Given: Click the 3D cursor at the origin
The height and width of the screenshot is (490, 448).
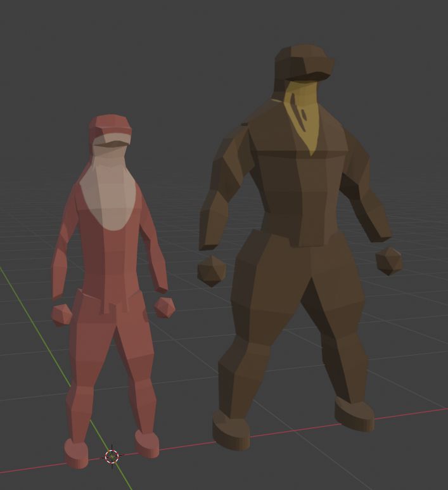Looking at the screenshot, I should coord(112,456).
